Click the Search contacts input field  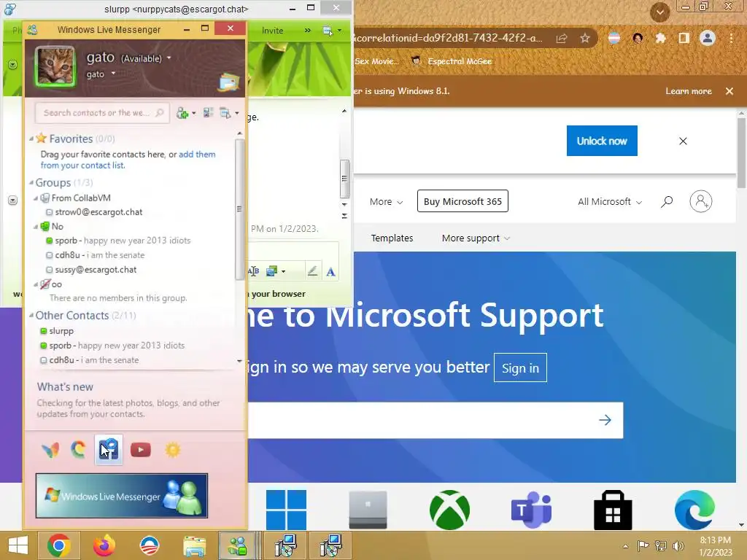click(x=102, y=113)
